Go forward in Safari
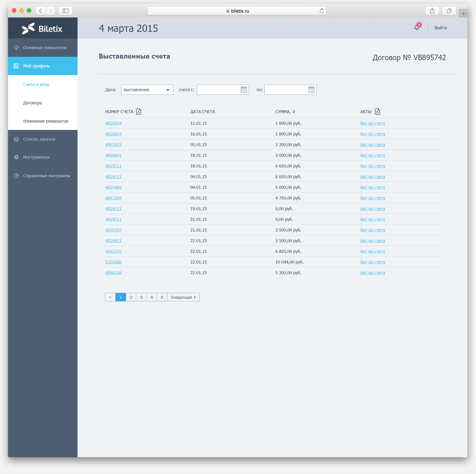The image size is (476, 474). [51, 11]
